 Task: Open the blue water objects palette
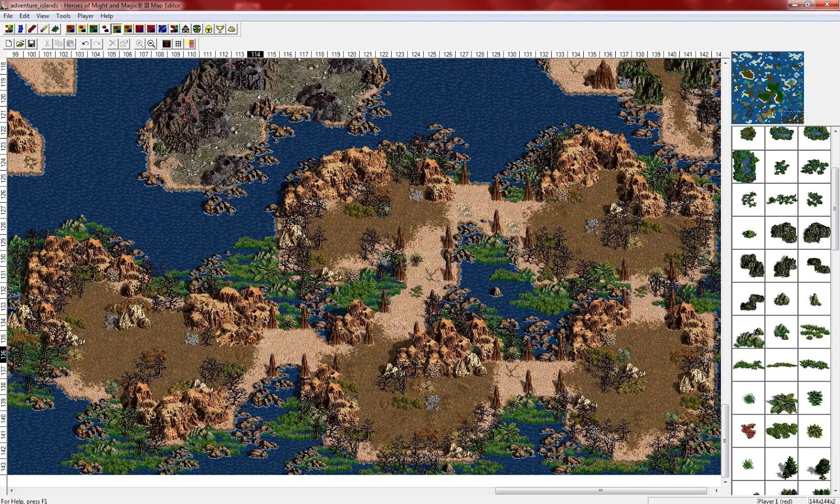163,29
